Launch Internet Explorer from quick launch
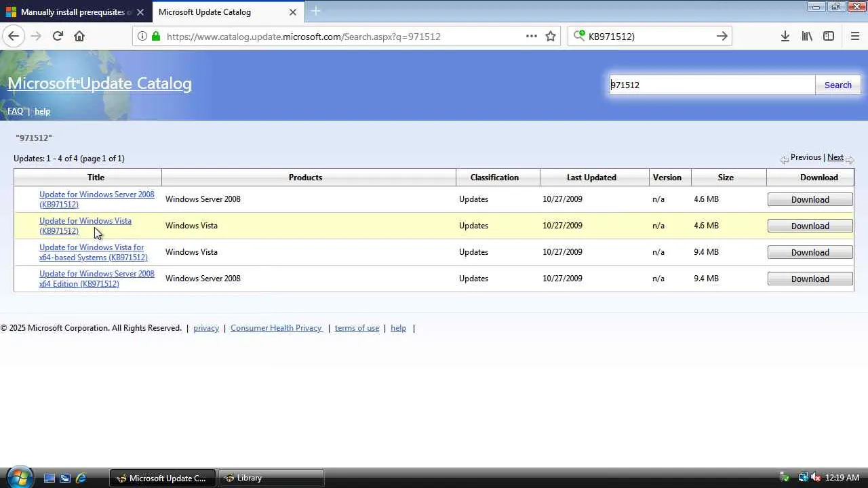Viewport: 868px width, 488px height. 81,478
